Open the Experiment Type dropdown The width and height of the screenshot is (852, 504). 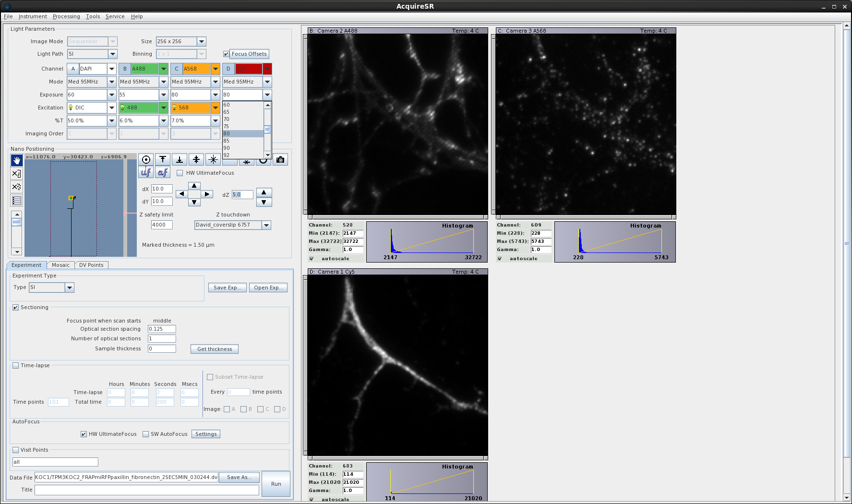pyautogui.click(x=70, y=288)
